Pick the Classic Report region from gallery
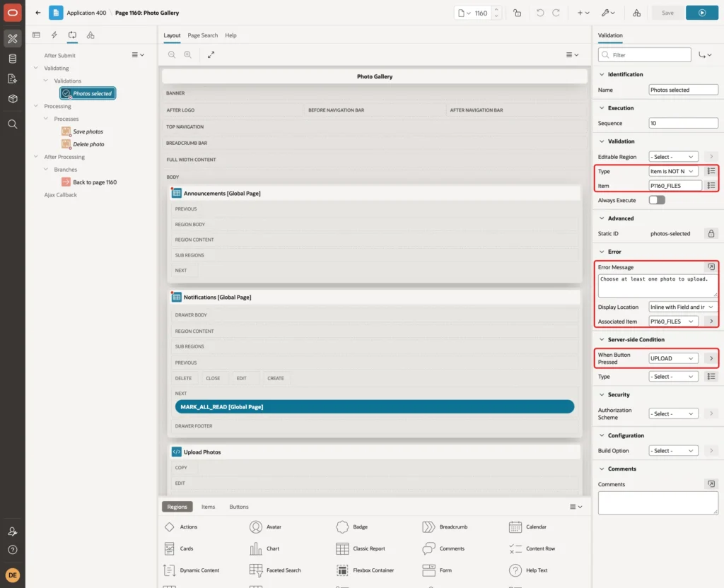The image size is (724, 588). tap(361, 548)
